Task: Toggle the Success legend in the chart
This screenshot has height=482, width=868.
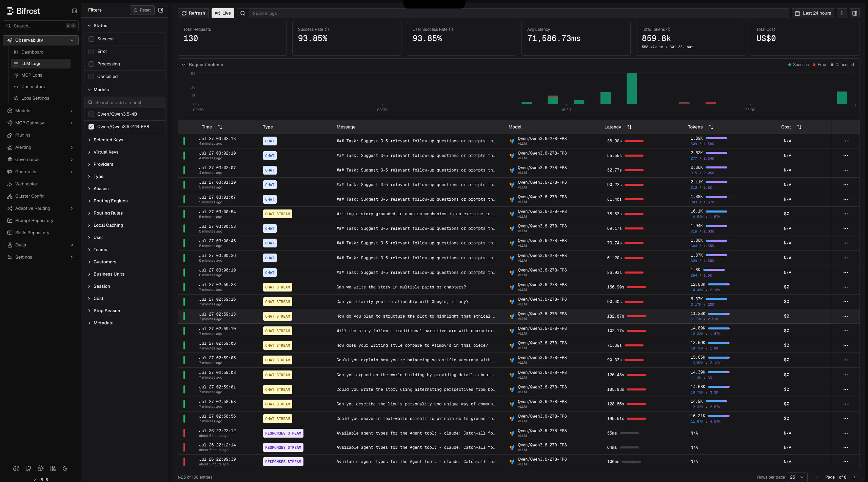Action: point(798,65)
